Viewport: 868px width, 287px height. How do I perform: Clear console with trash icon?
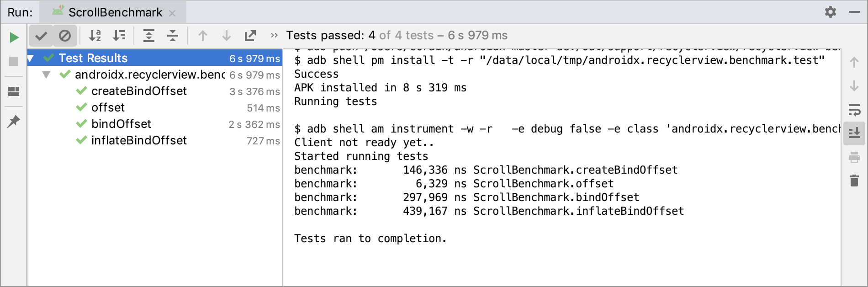tap(854, 181)
